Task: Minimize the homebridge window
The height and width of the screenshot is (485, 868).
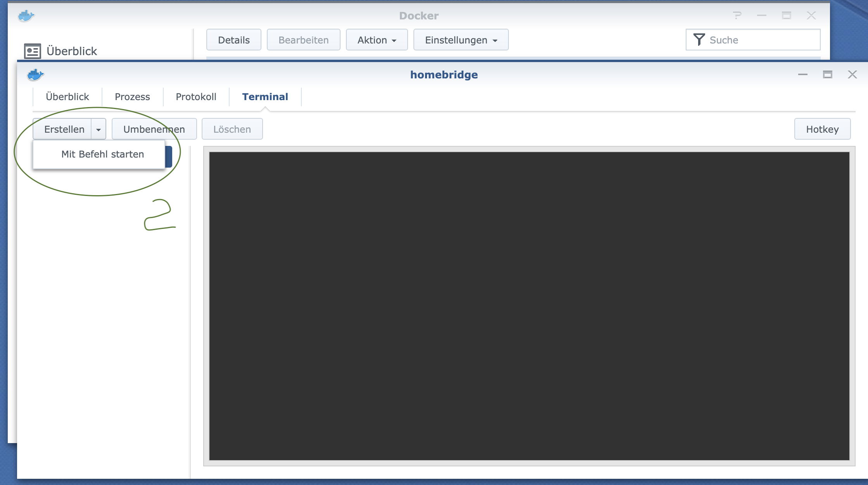Action: coord(802,74)
